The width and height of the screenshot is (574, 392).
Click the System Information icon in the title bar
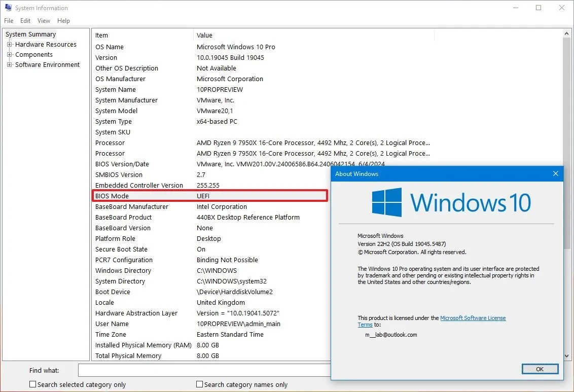[7, 8]
